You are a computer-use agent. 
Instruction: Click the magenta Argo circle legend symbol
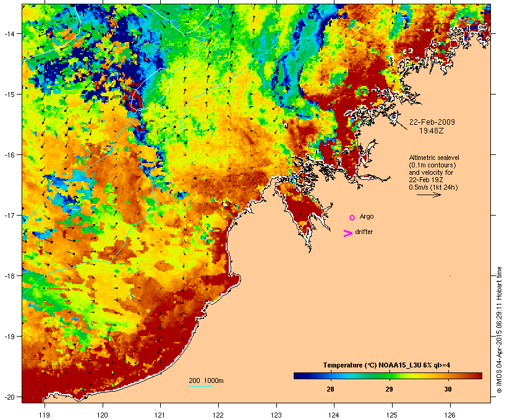[352, 217]
